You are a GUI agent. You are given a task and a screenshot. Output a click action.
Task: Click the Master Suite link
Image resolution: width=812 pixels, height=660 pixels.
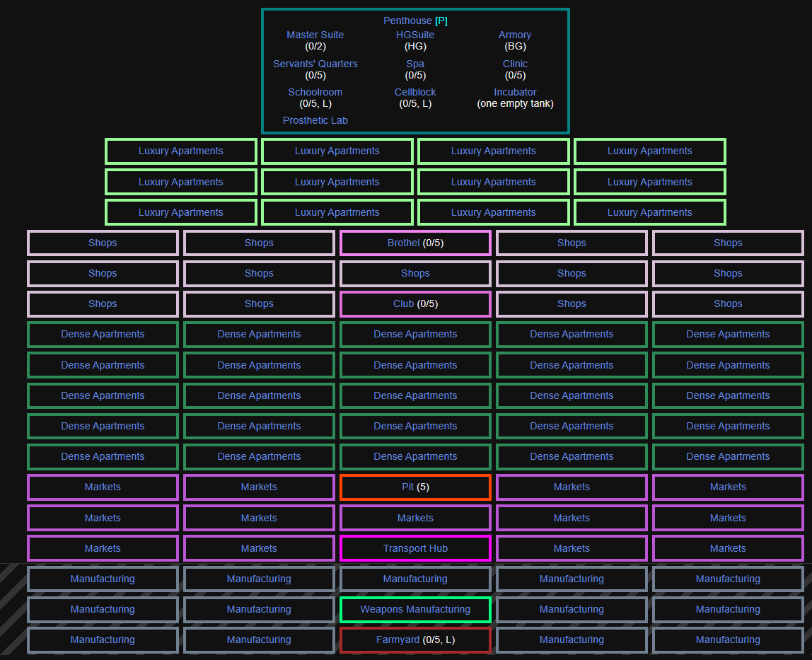[315, 35]
